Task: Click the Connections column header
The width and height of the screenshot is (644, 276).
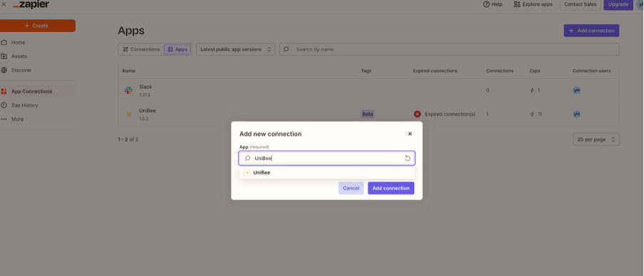Action: (x=500, y=71)
